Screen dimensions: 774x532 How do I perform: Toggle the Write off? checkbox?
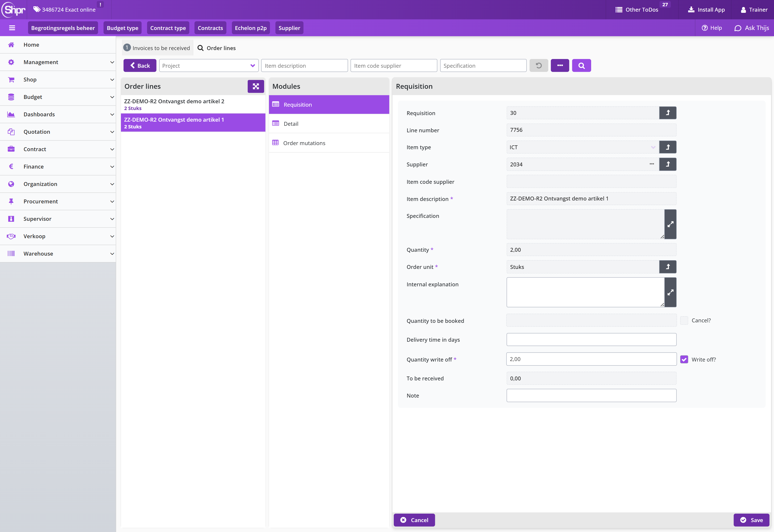[684, 359]
